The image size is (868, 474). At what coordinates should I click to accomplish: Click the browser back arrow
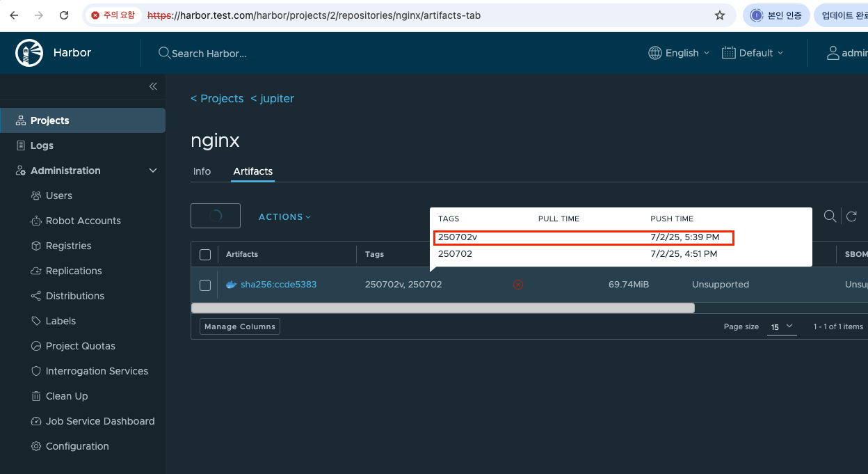point(14,15)
